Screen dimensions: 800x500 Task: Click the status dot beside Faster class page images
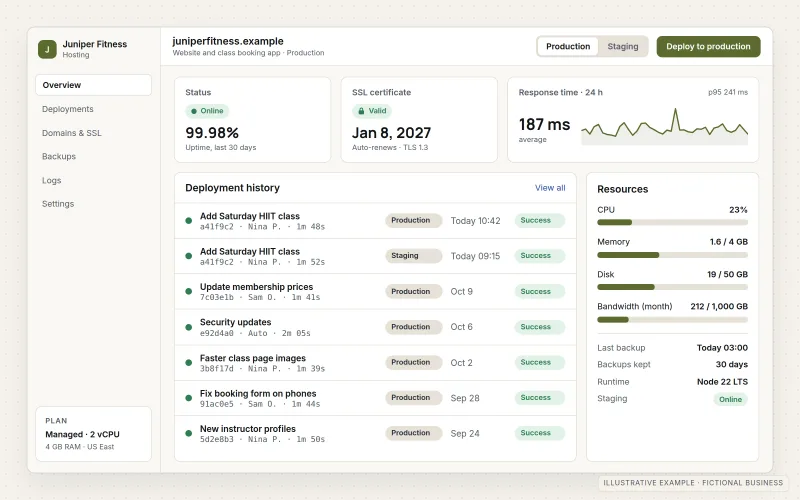(189, 363)
